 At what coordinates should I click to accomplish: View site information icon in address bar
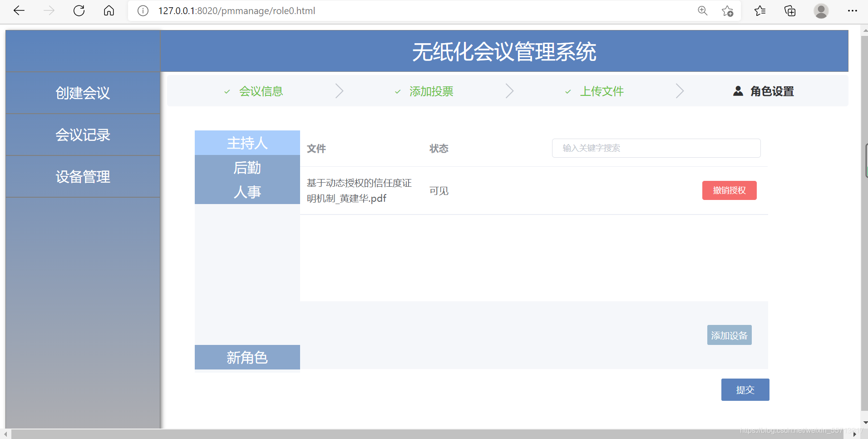(143, 10)
